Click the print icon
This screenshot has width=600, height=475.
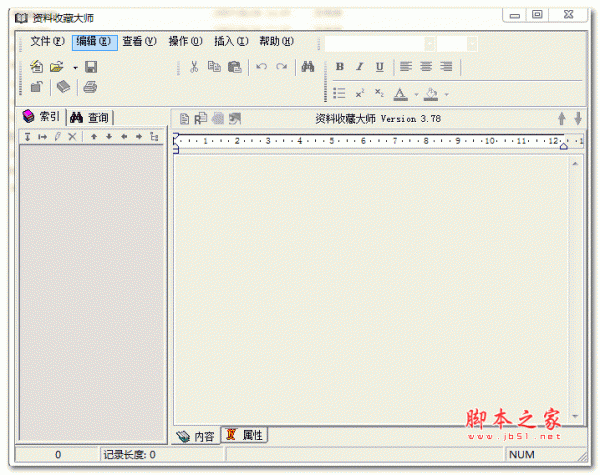pos(90,87)
